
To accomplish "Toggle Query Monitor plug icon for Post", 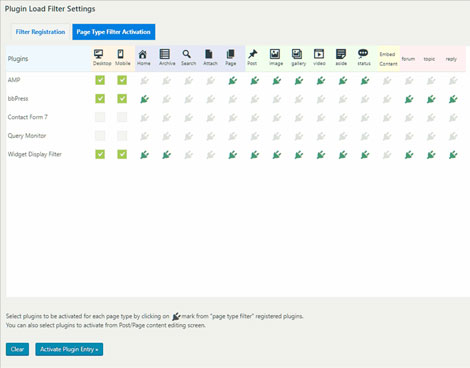I will [255, 136].
